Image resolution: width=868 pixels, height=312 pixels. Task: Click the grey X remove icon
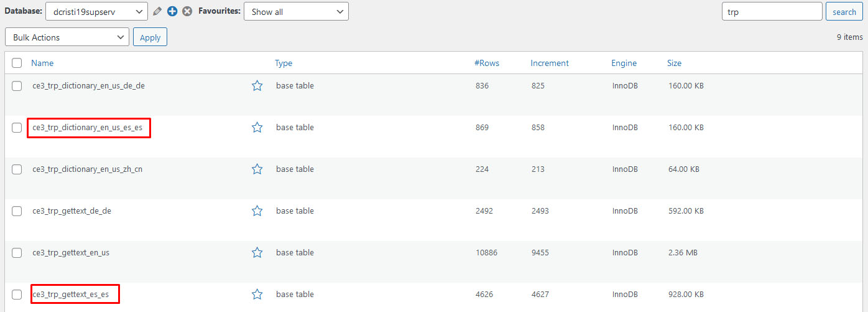[x=187, y=11]
